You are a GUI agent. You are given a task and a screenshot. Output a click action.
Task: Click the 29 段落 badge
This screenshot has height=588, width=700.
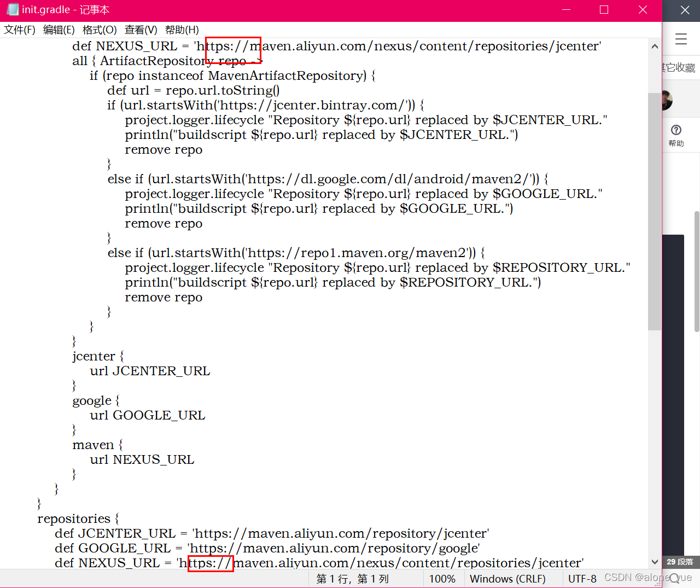click(x=680, y=562)
